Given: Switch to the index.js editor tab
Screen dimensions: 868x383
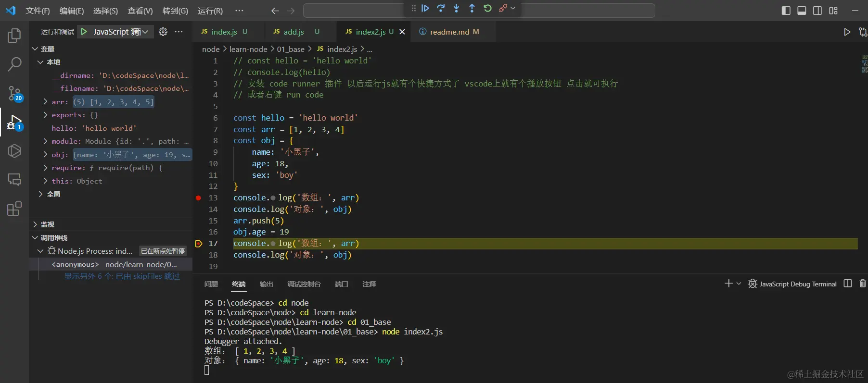Looking at the screenshot, I should (x=224, y=32).
